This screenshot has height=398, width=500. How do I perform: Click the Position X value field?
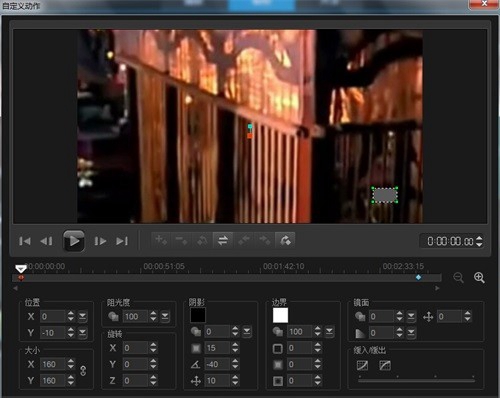coord(53,316)
